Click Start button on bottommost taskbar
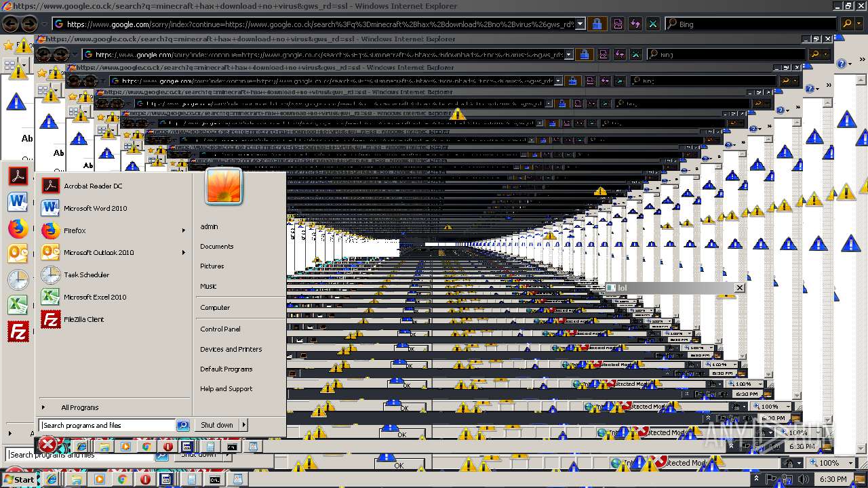Viewport: 868px width, 488px height. pyautogui.click(x=18, y=479)
